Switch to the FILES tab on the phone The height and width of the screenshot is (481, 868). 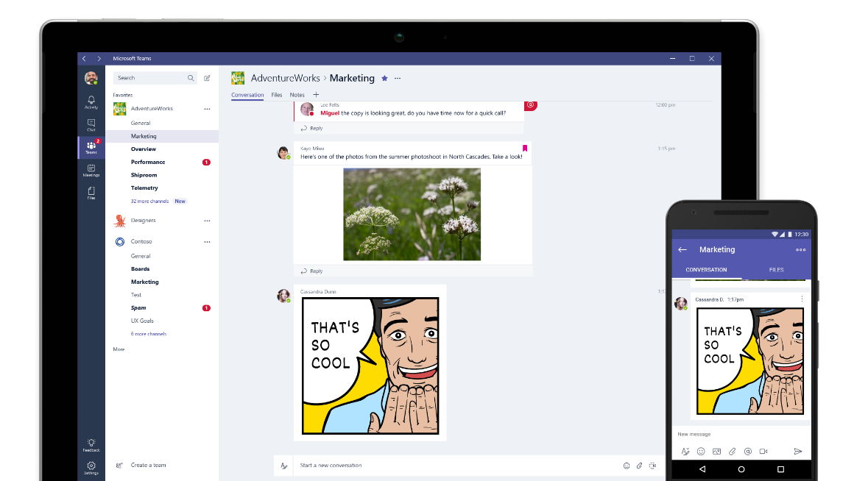[776, 270]
